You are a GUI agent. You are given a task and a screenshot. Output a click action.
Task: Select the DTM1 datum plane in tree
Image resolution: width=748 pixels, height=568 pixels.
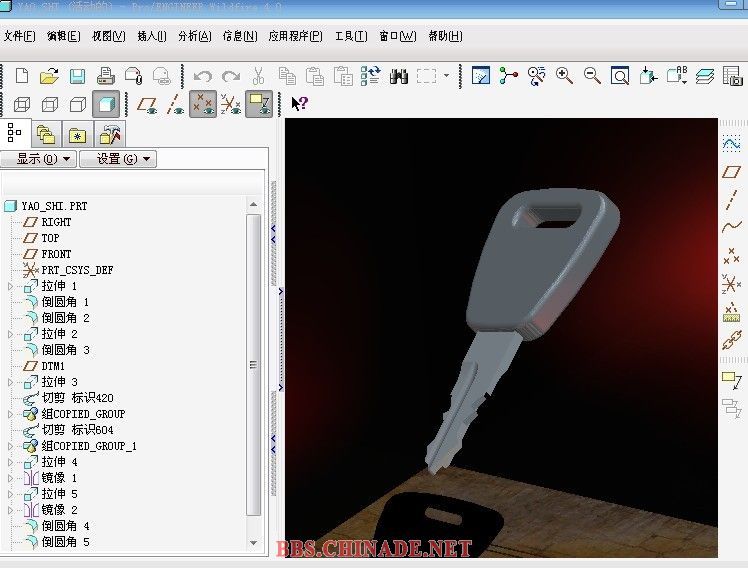click(x=52, y=366)
